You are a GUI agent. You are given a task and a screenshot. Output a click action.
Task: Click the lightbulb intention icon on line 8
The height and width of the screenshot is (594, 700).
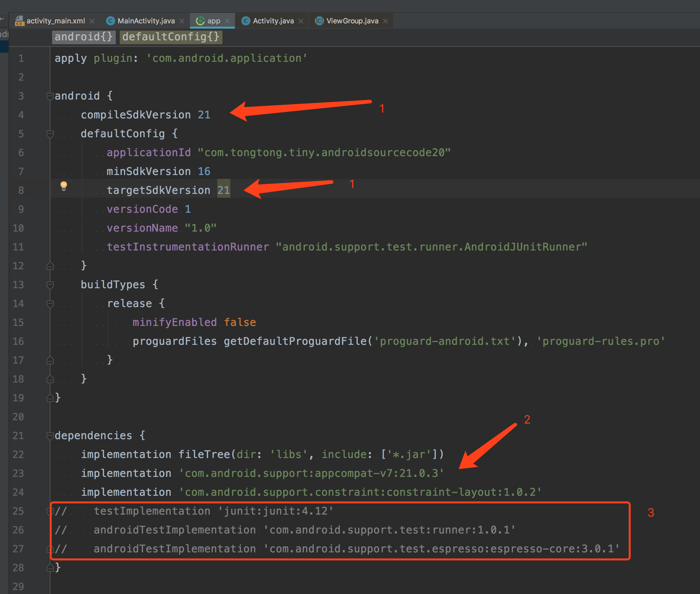pos(64,185)
